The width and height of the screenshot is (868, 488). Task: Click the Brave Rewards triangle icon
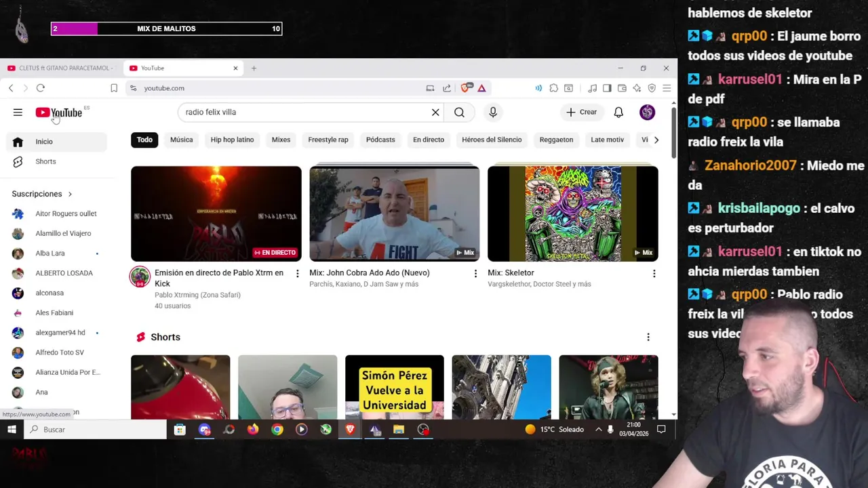click(x=481, y=88)
